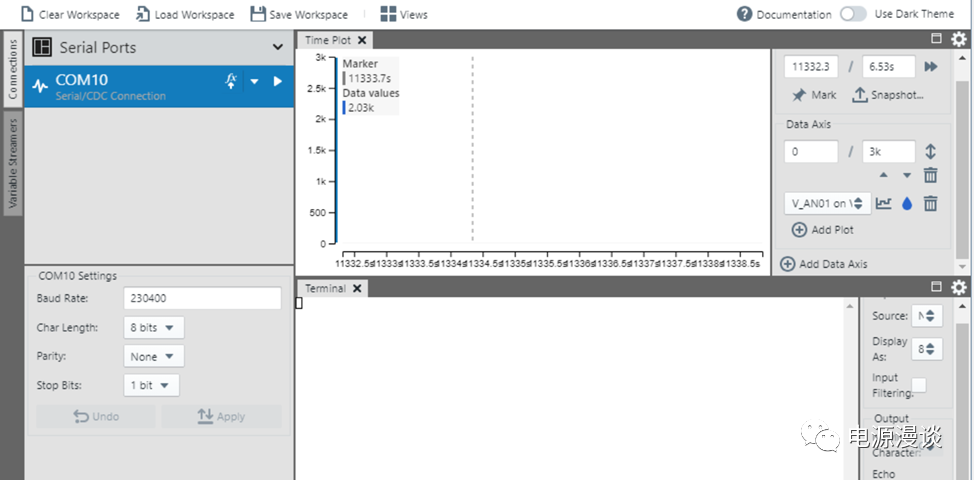Open the Parity dropdown
Viewport: 974px width, 480px height.
tap(154, 356)
